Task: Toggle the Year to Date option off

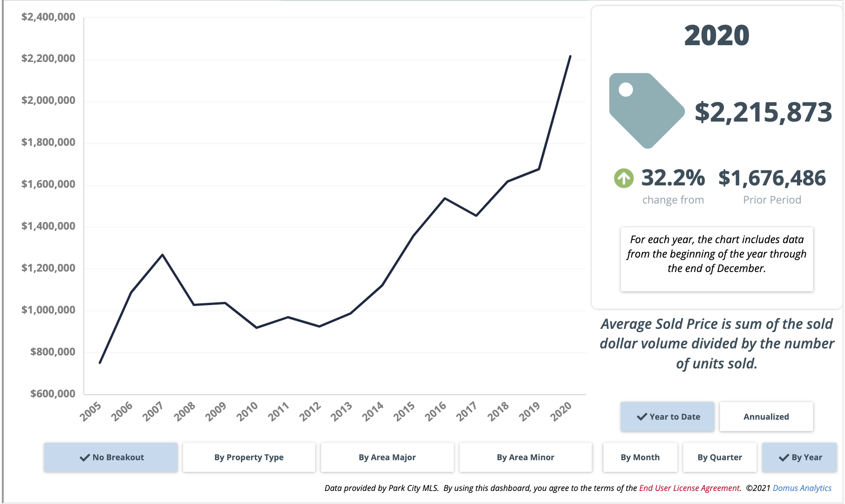Action: pos(667,417)
